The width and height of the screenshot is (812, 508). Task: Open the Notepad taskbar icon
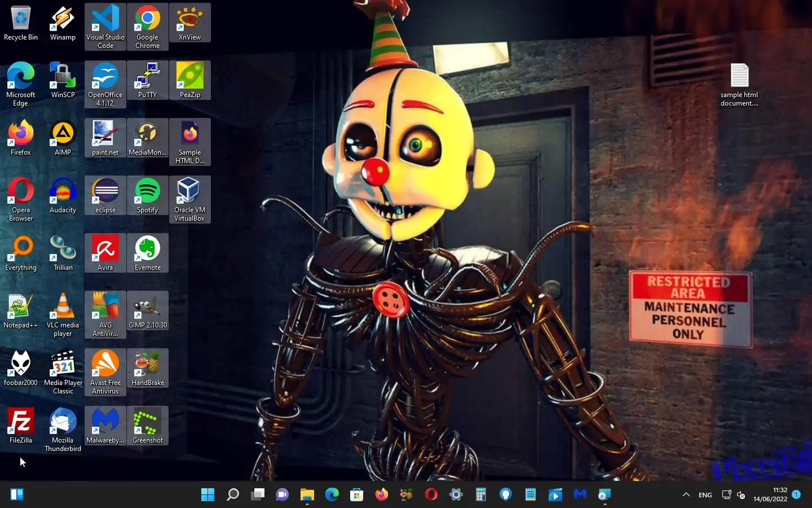tap(531, 495)
